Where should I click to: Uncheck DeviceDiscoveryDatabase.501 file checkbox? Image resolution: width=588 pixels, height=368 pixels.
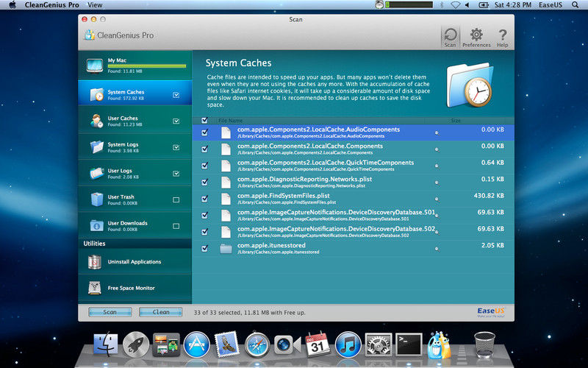pos(204,215)
